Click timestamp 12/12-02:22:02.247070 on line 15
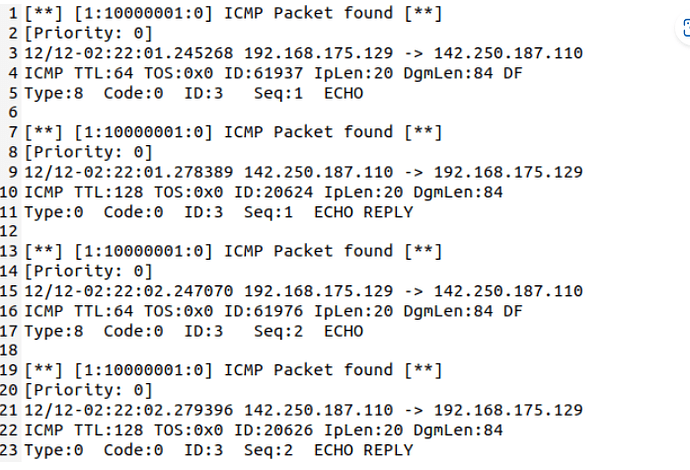Viewport: 690px width, 470px height. pos(128,291)
